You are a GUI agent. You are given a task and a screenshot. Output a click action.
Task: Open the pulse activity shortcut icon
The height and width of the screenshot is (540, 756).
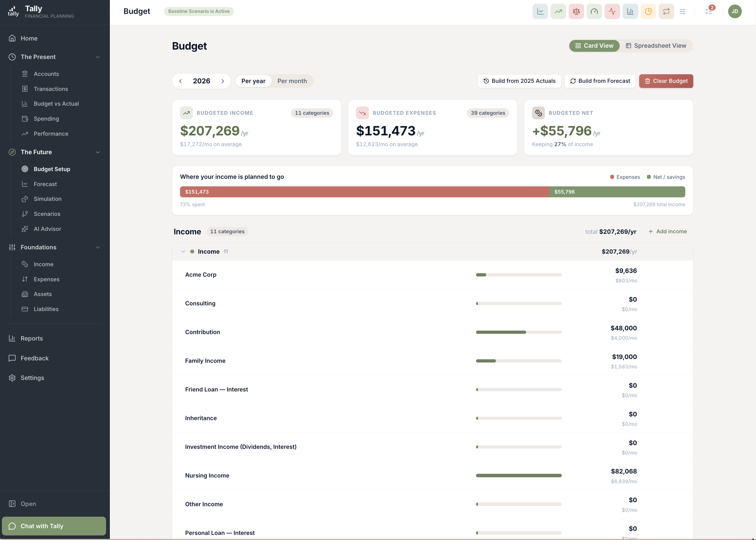(612, 11)
